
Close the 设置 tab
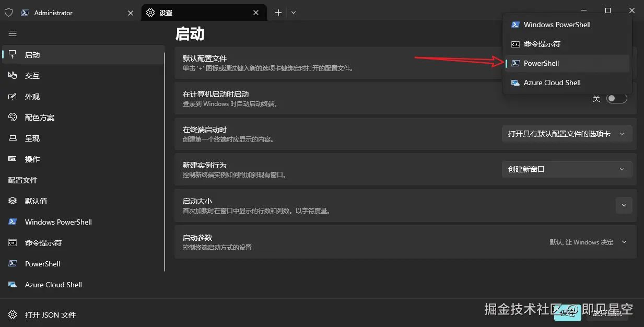click(256, 13)
